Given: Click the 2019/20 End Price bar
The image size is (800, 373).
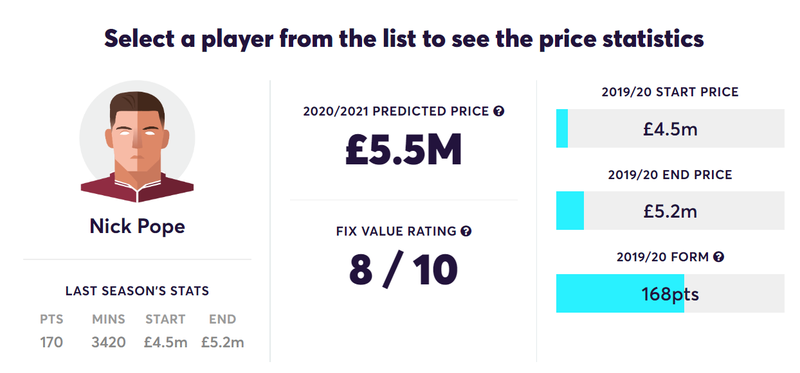Looking at the screenshot, I should (670, 211).
